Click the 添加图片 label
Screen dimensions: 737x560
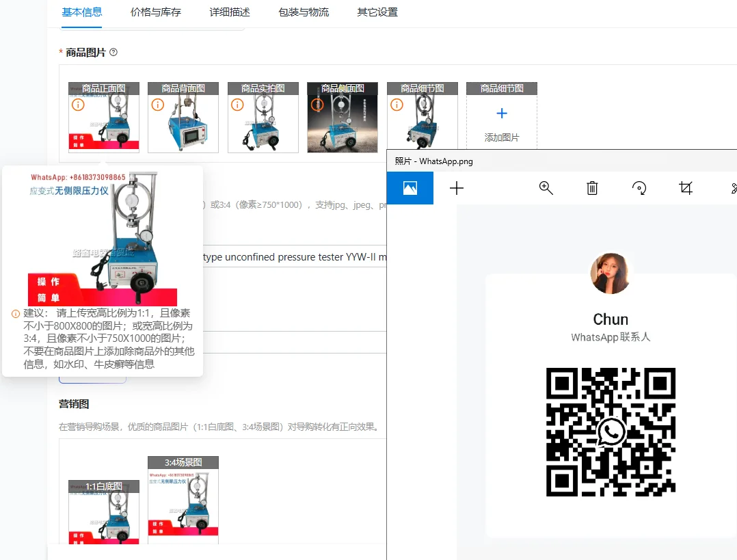(x=502, y=137)
